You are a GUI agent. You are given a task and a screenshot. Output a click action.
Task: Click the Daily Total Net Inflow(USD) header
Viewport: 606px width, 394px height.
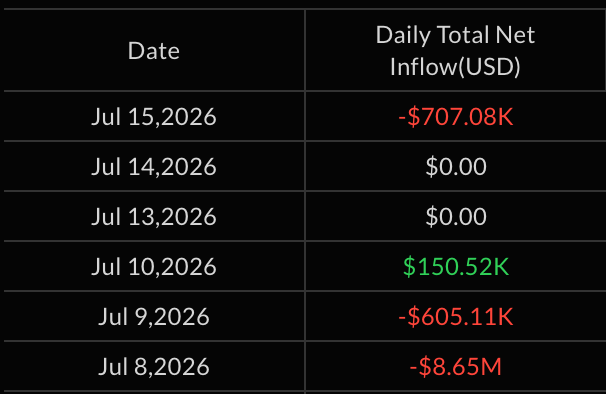click(455, 51)
